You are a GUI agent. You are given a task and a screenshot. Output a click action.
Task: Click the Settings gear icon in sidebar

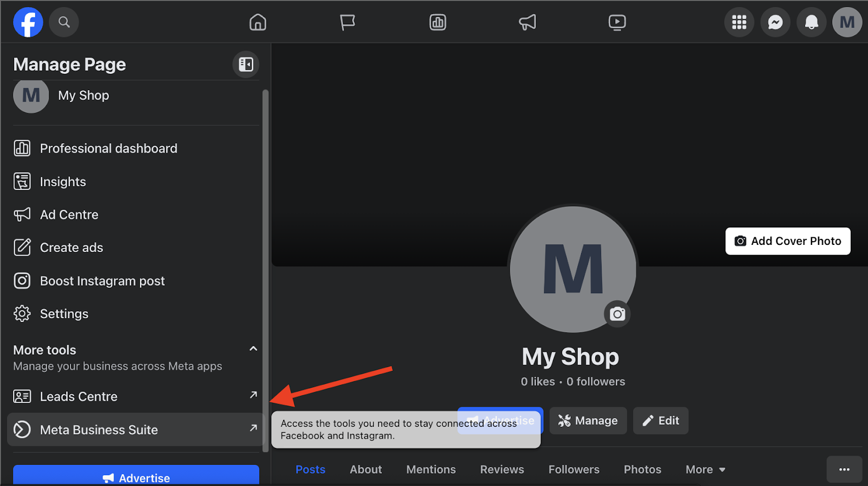point(22,314)
